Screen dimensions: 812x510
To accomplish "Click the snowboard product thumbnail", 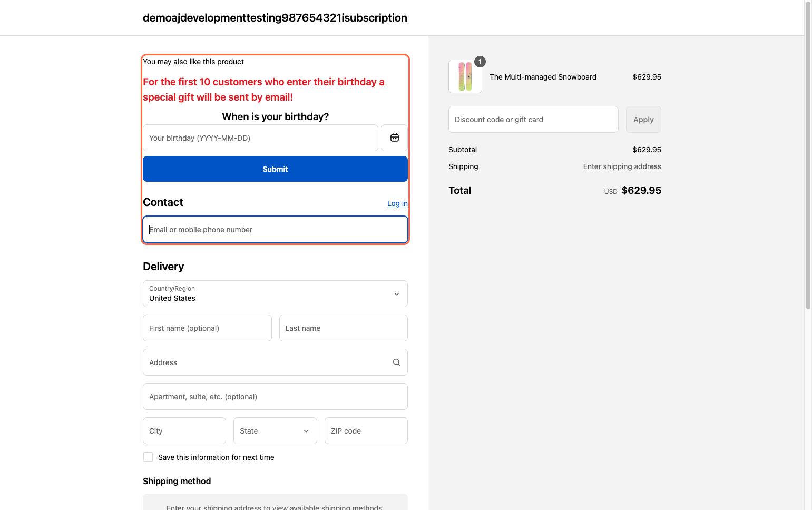I will tap(465, 77).
